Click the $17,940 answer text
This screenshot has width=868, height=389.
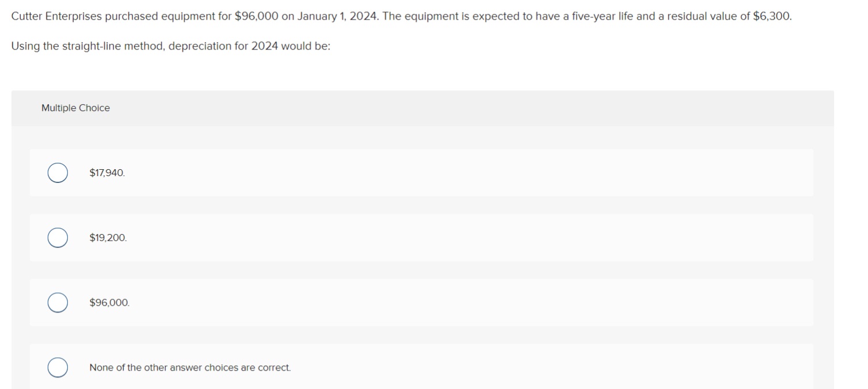[x=106, y=172]
